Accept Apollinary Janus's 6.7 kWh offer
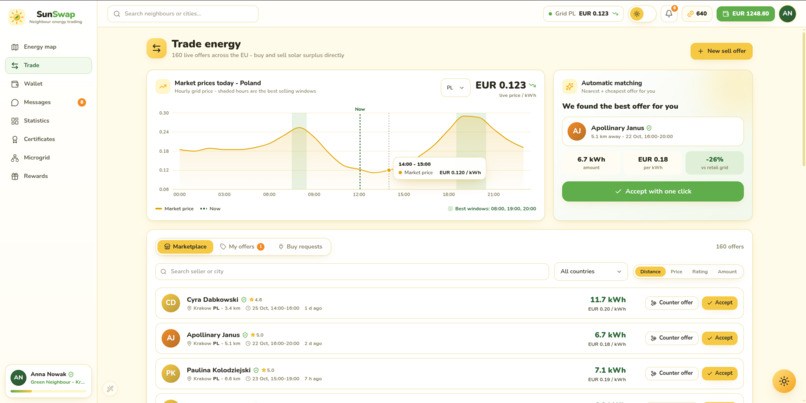This screenshot has height=403, width=806. click(x=720, y=338)
